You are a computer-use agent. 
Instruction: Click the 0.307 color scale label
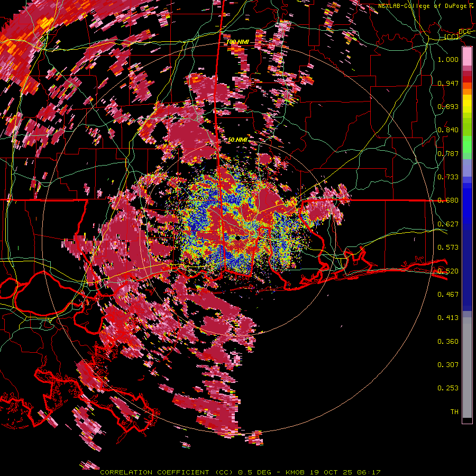(x=448, y=364)
